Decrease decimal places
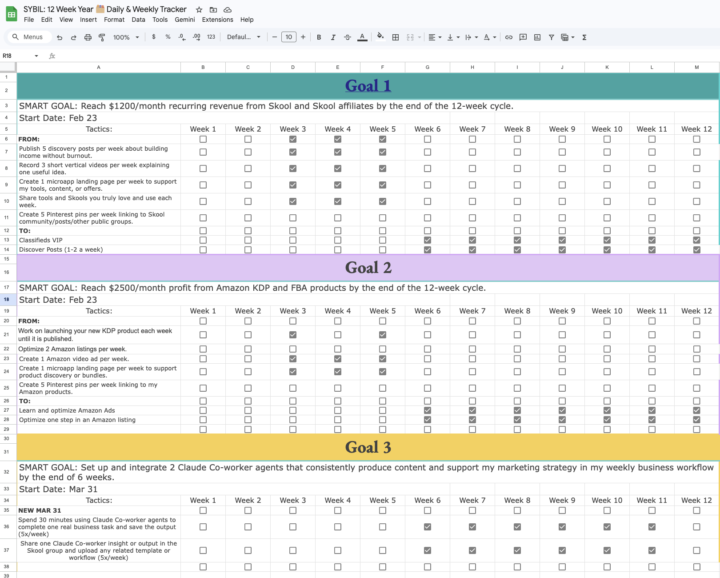This screenshot has width=720, height=578. 182,37
